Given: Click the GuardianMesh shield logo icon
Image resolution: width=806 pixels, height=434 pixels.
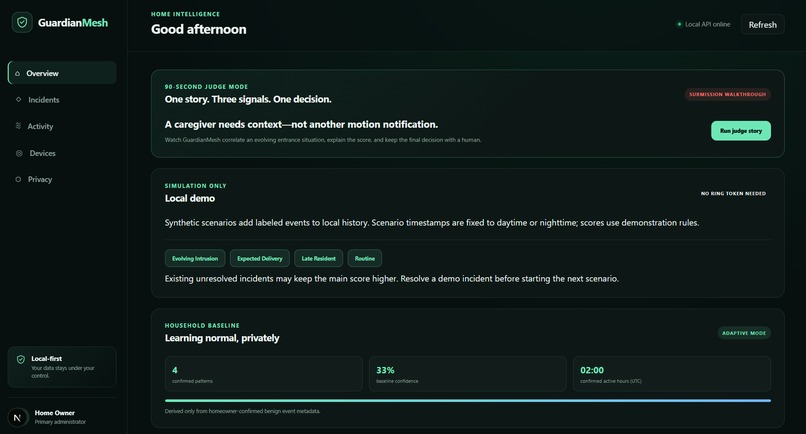Looking at the screenshot, I should (22, 23).
